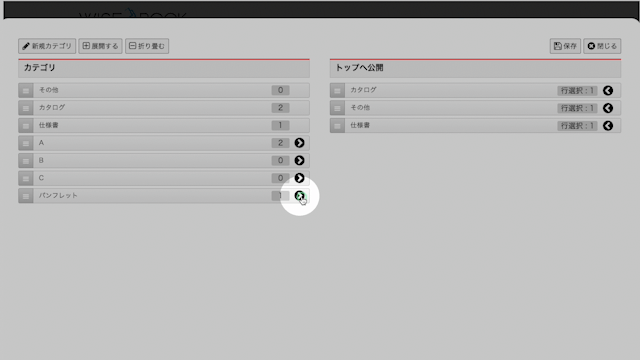The width and height of the screenshot is (640, 360).
Task: Click handle of その他 in トップへ公開 list
Action: 337,108
